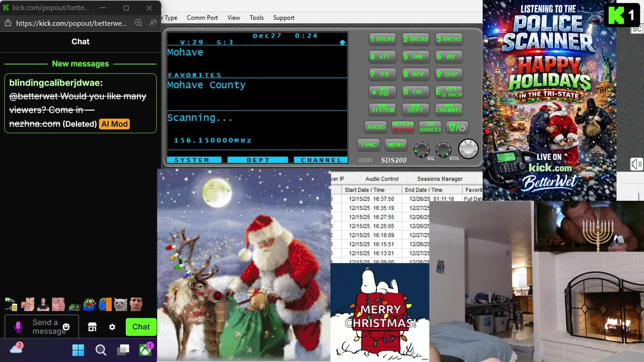Click the Send a message input field

(41, 327)
